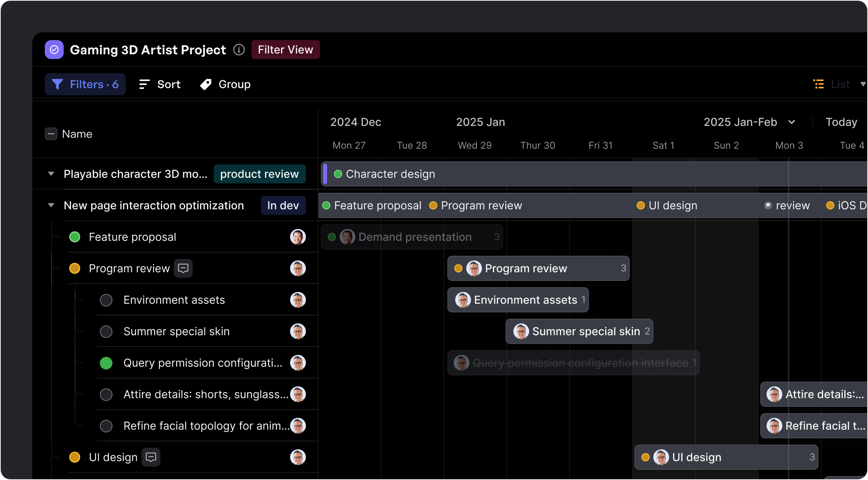Open comment icon beside Program review
The height and width of the screenshot is (480, 868).
[x=183, y=268]
